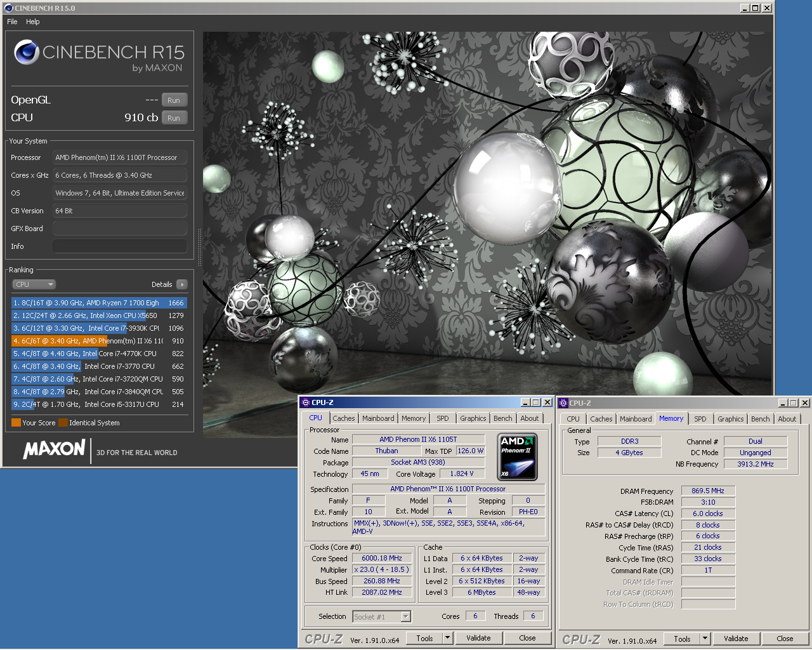Open About tab in right CPU-Z window

click(787, 419)
